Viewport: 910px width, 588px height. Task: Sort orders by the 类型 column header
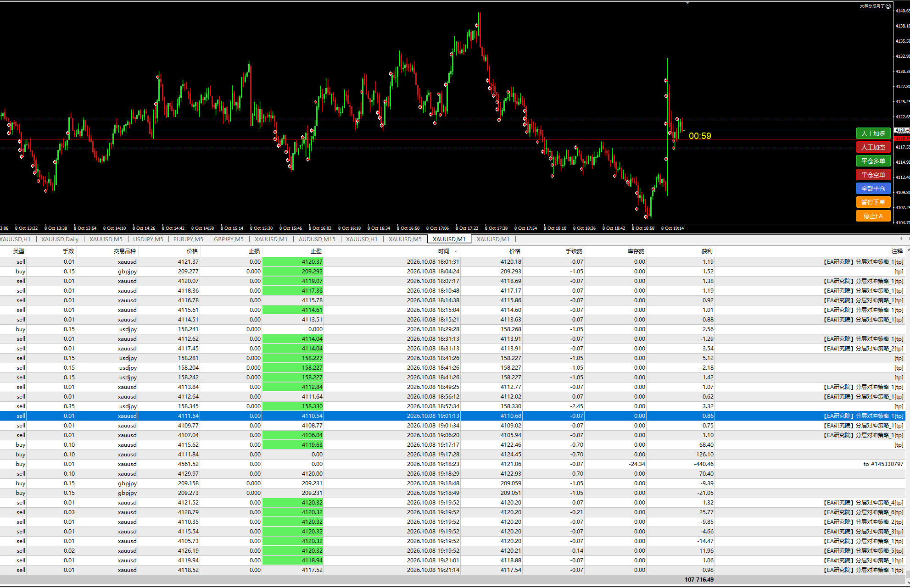[14, 251]
